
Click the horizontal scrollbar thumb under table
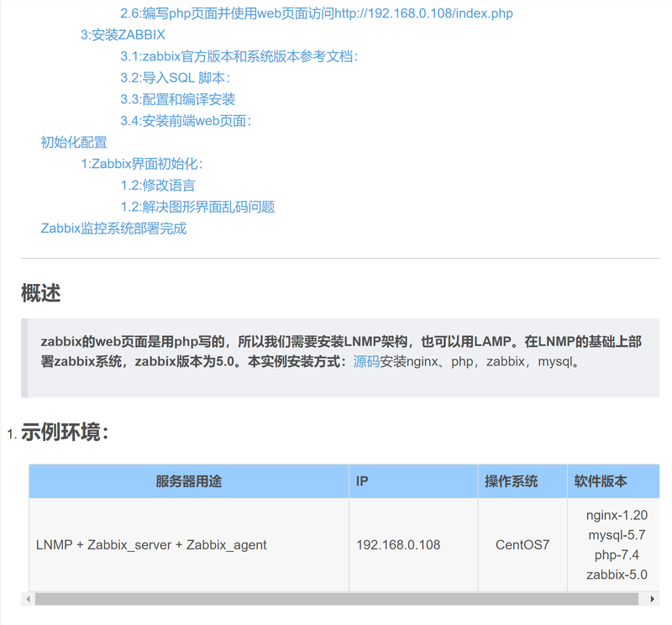pyautogui.click(x=337, y=599)
